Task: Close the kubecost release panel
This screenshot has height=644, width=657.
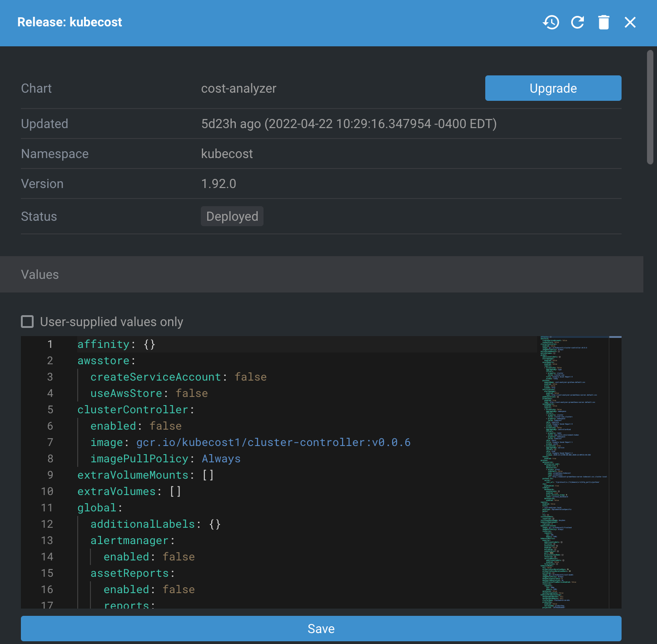Action: [x=630, y=22]
